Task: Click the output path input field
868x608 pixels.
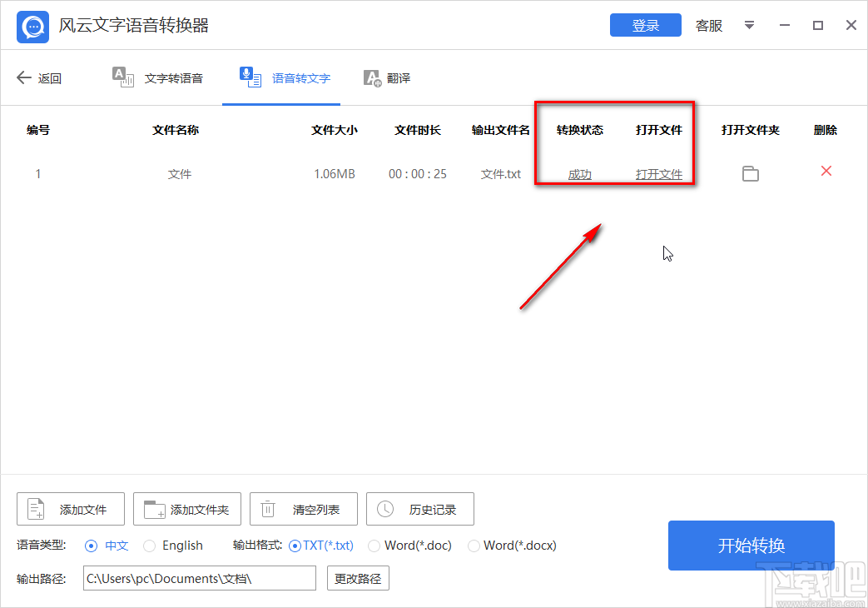Action: pos(199,577)
